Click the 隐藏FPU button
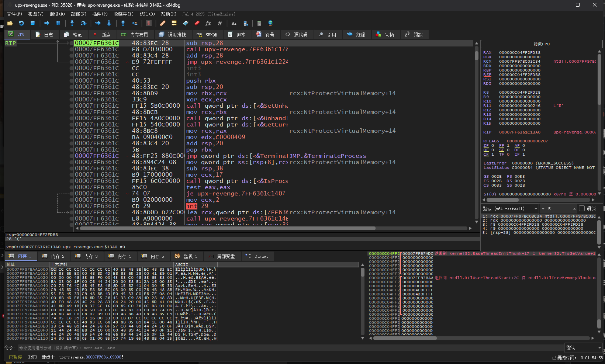Viewport: 605px width, 364px height. (x=541, y=44)
